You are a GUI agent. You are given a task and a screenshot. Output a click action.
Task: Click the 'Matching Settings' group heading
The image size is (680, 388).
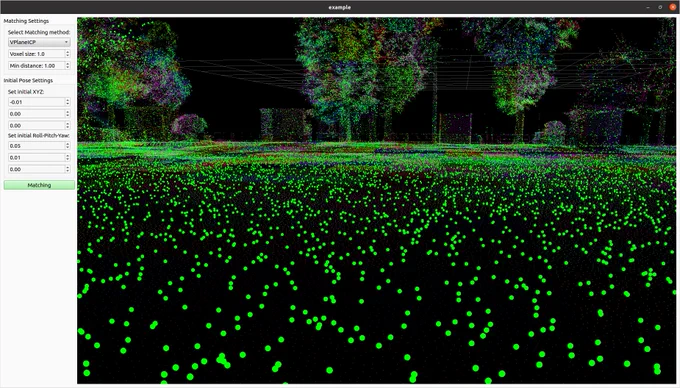26,21
